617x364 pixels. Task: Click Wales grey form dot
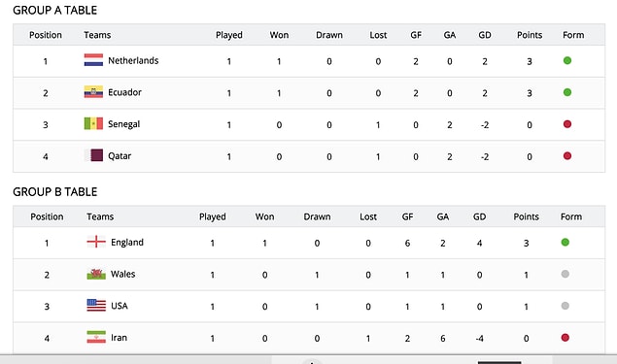pyautogui.click(x=566, y=274)
